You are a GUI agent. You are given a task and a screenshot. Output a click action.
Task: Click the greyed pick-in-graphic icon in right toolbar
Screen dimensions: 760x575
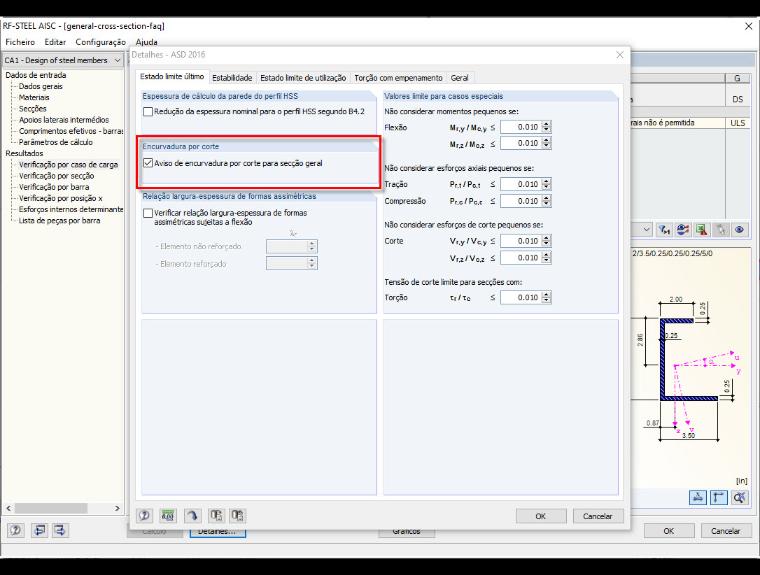[x=721, y=230]
